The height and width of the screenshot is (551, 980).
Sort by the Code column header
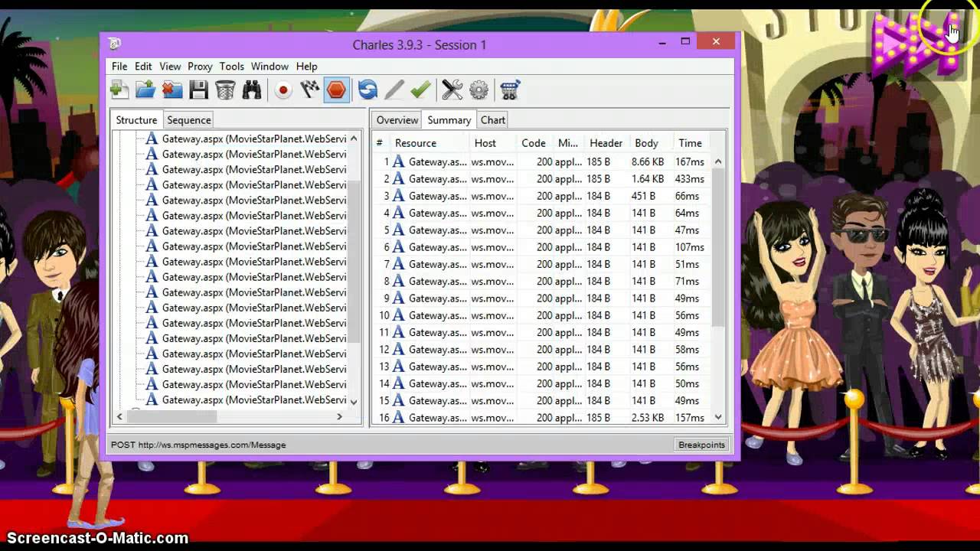pyautogui.click(x=534, y=143)
